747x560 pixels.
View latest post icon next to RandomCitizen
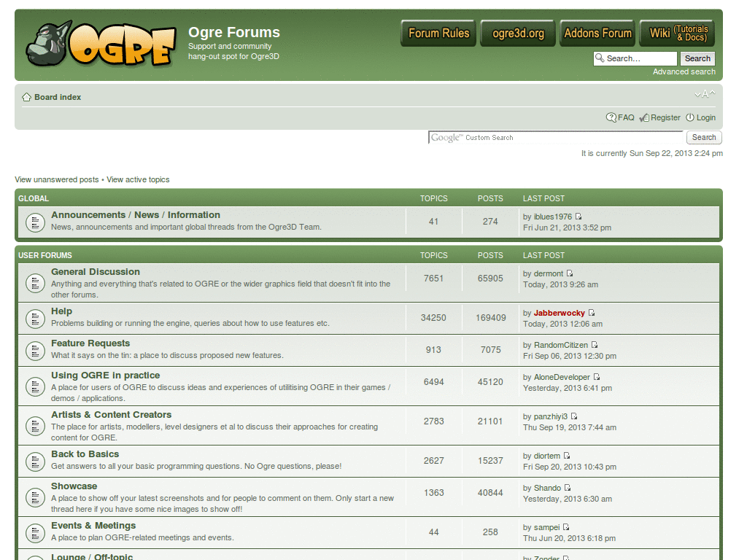point(595,345)
